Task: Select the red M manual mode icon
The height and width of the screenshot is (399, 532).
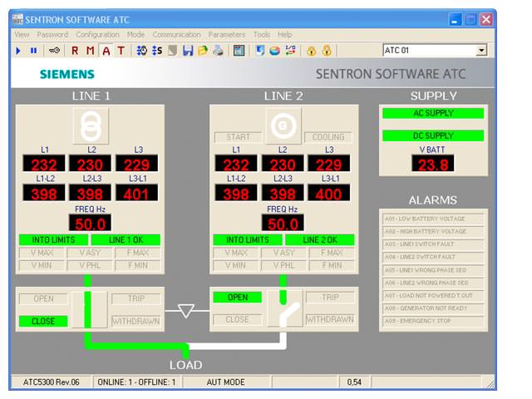Action: (x=91, y=51)
